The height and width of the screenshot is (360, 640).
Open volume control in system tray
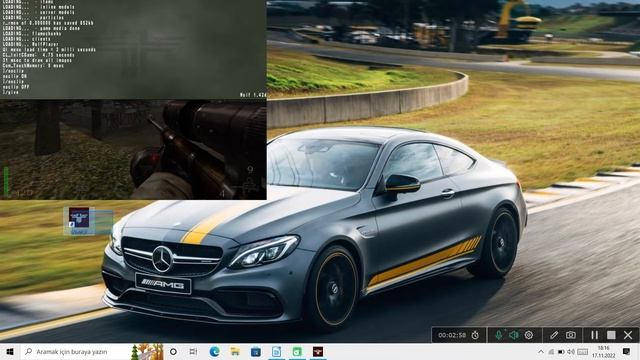571,351
